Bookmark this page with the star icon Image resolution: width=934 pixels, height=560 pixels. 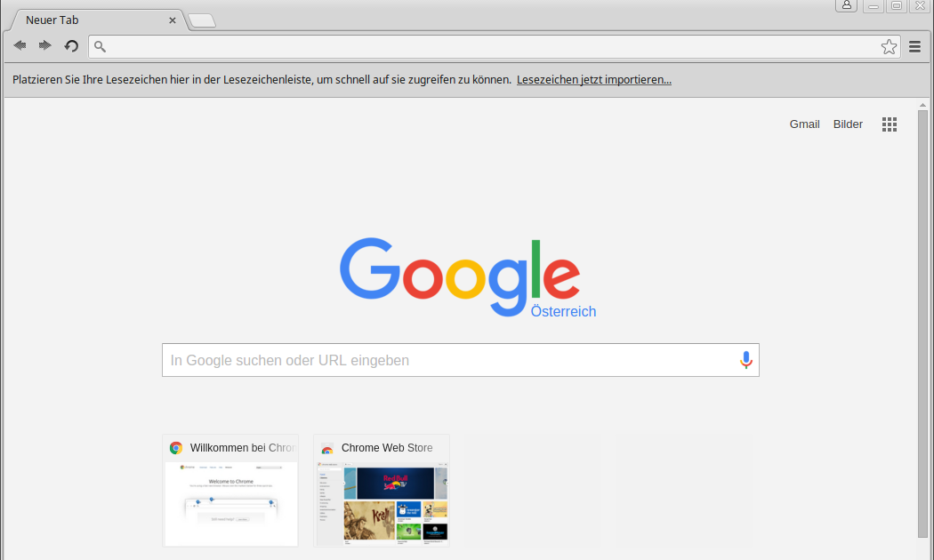[x=889, y=46]
